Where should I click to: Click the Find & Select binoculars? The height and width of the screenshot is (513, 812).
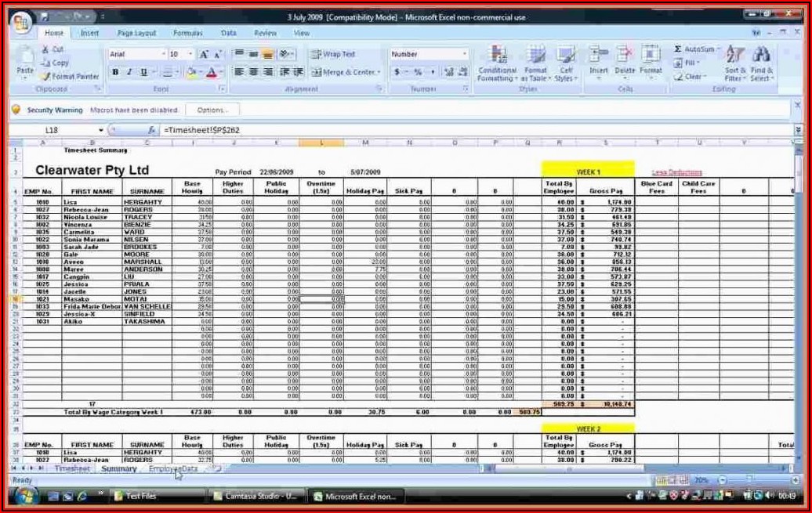(760, 64)
